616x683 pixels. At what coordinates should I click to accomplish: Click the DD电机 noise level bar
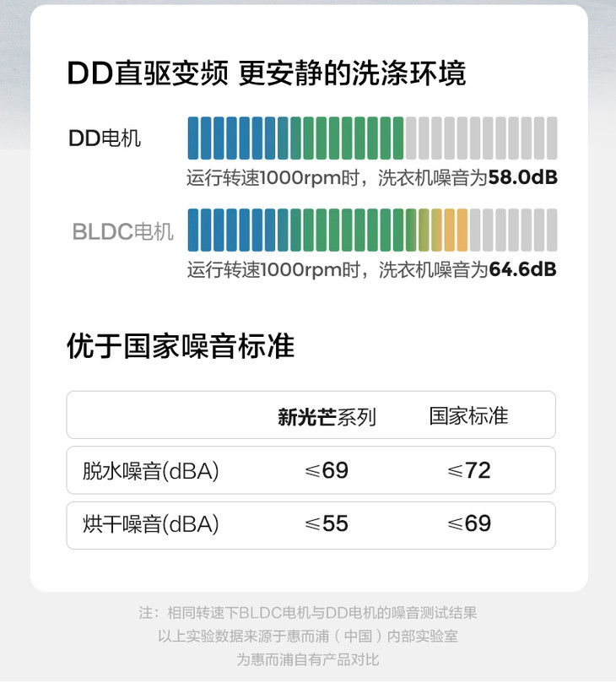click(x=371, y=138)
